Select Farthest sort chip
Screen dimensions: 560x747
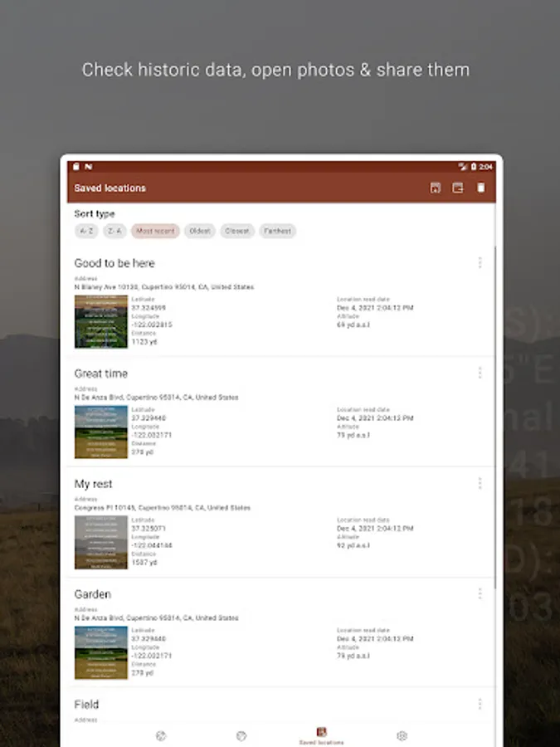[x=278, y=231]
